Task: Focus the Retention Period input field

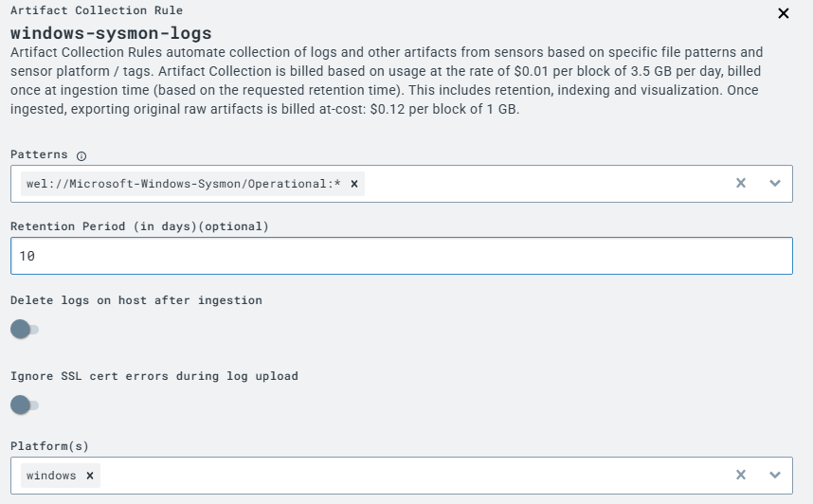Action: (x=401, y=256)
